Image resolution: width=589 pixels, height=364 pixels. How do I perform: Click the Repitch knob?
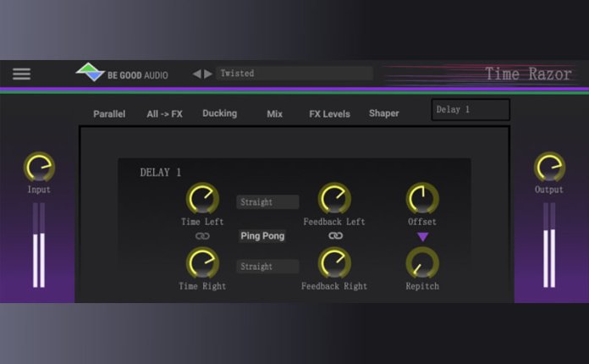click(x=422, y=263)
